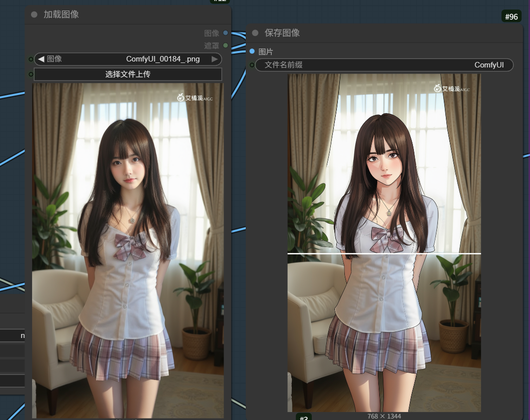Click the #2 node badge below the preview
Screen dimensions: 530x420
(x=304, y=416)
